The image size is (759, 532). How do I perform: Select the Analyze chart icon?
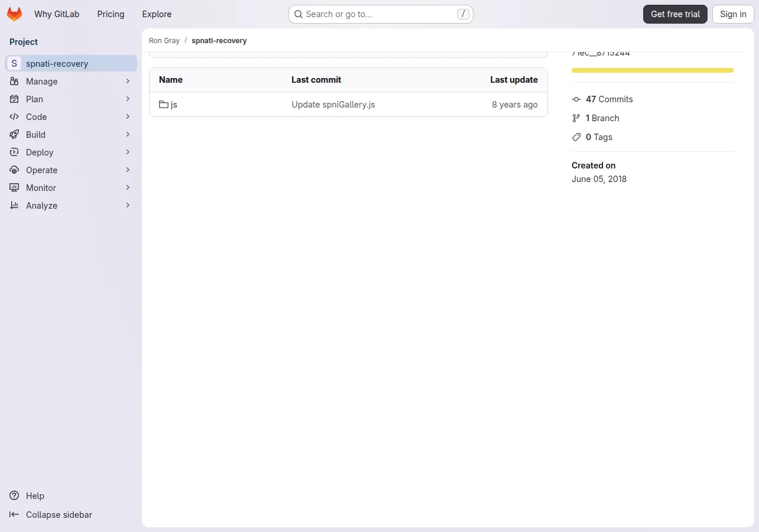pos(14,206)
